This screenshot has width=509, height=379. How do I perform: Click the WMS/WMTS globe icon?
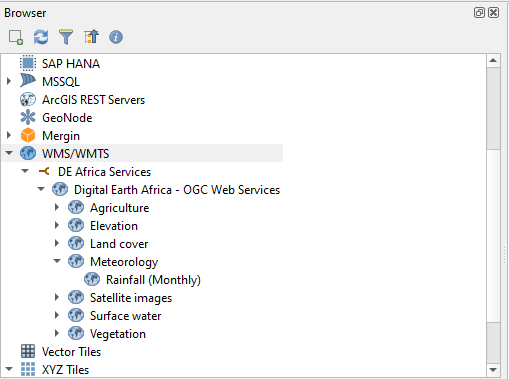[28, 153]
